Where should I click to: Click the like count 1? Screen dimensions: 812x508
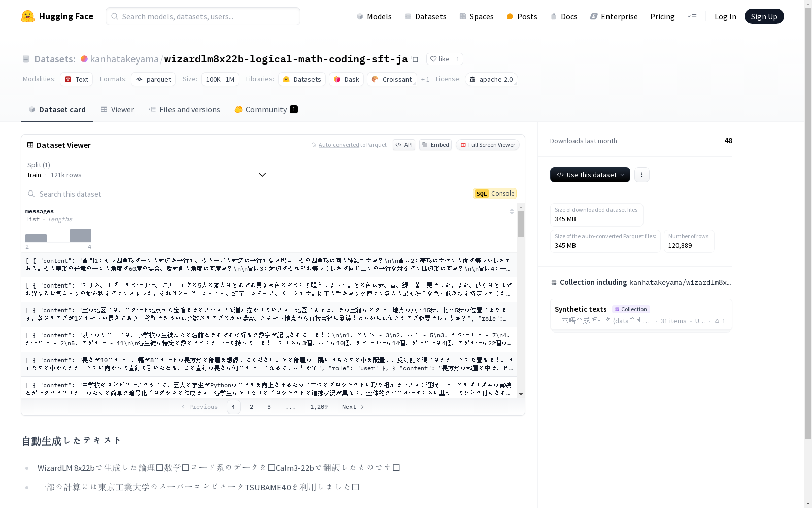458,59
